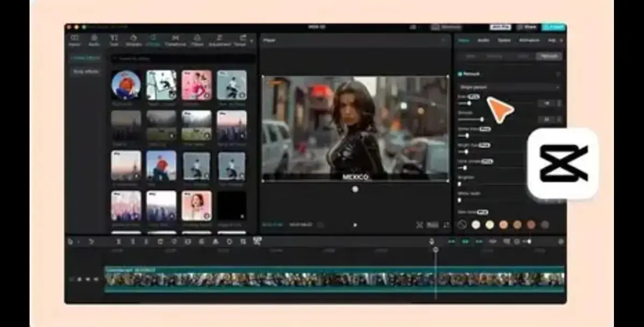The image size is (644, 327).
Task: Click the Join Pro button
Action: coord(500,27)
